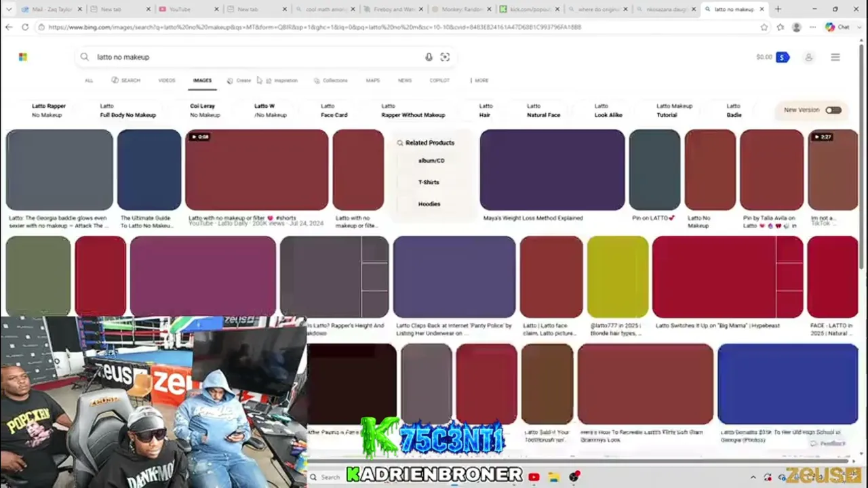Open the Collections tab
This screenshot has height=488, width=868.
pos(331,81)
